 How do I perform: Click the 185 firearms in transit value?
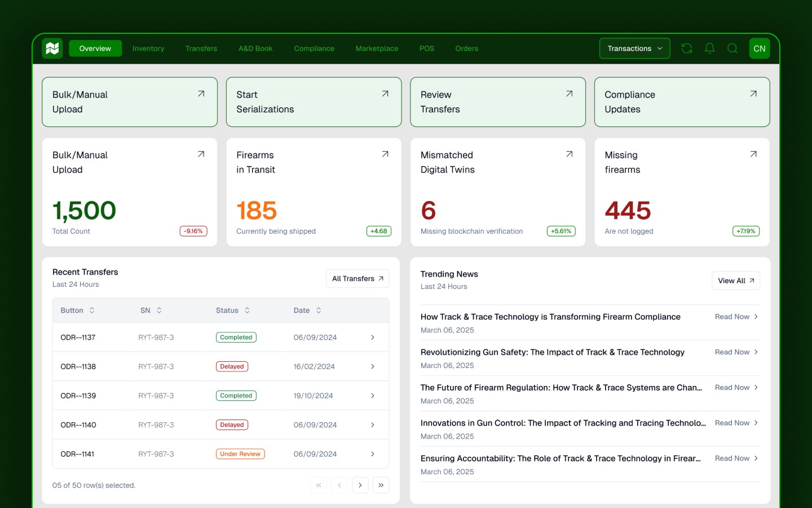[x=257, y=211]
